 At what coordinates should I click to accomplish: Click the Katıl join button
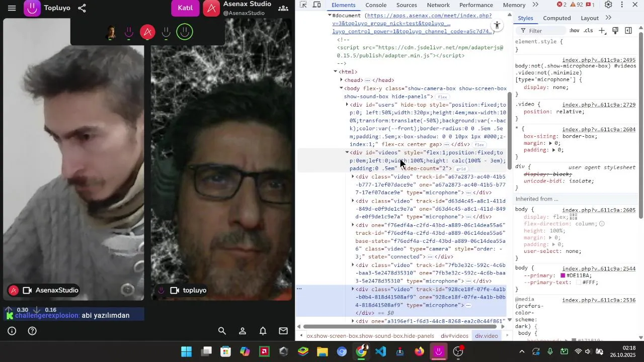(x=185, y=8)
